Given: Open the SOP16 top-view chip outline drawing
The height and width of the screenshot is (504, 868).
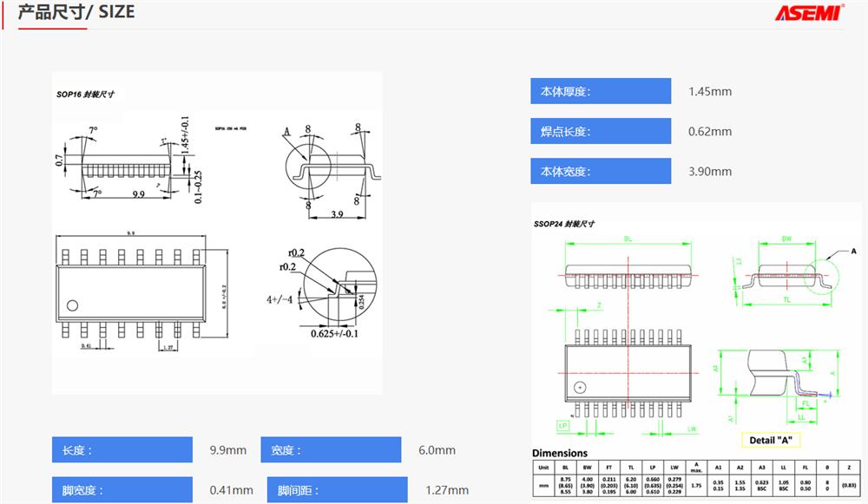Looking at the screenshot, I should [141, 291].
